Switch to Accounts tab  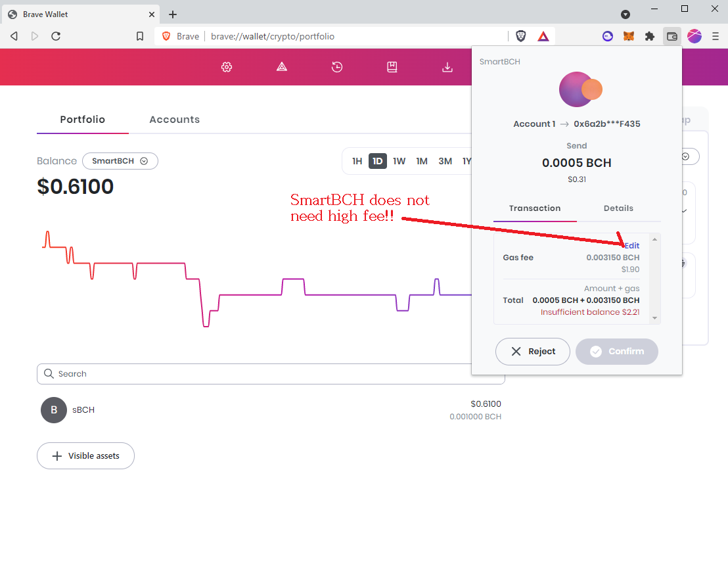[x=175, y=120]
